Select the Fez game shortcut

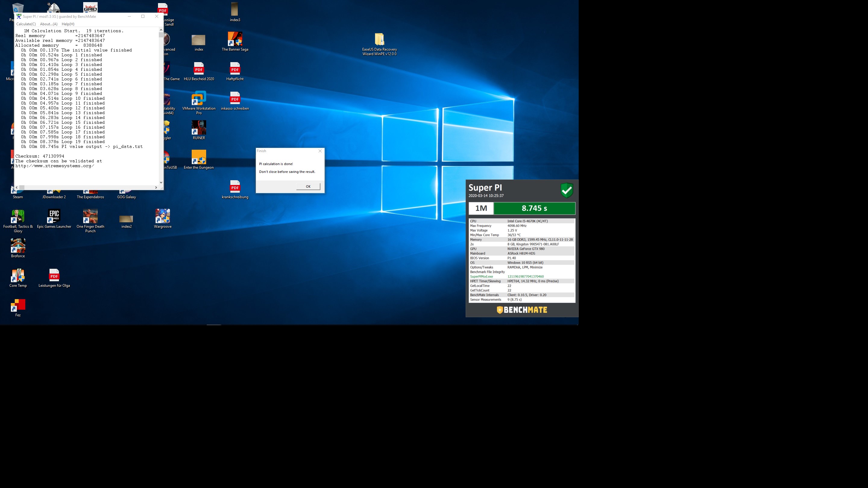click(x=18, y=308)
